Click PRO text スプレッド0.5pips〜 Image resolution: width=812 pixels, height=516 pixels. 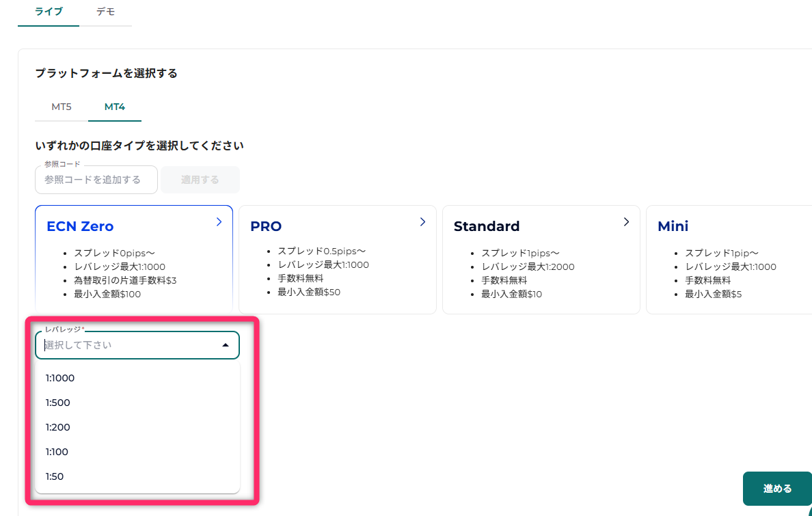(322, 252)
